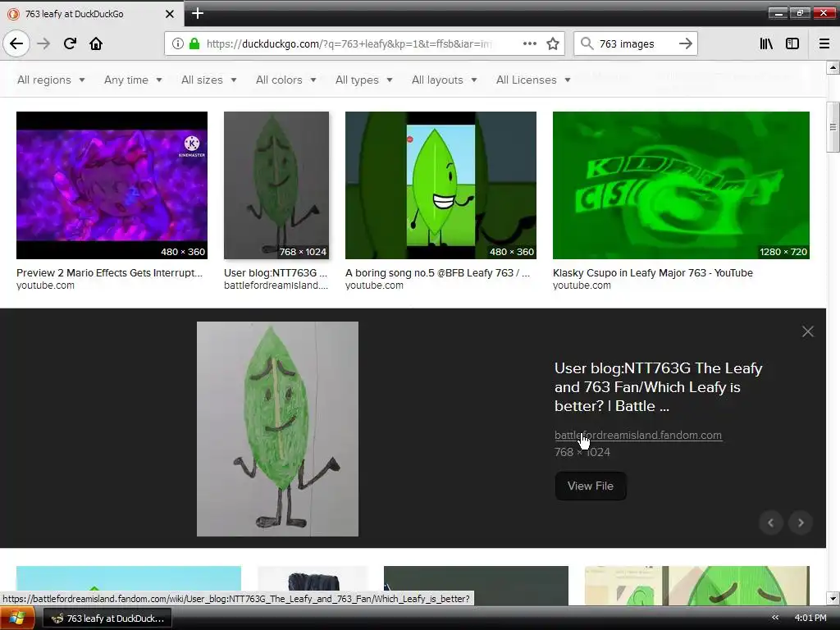
Task: Click the green padlock security icon
Action: (194, 43)
